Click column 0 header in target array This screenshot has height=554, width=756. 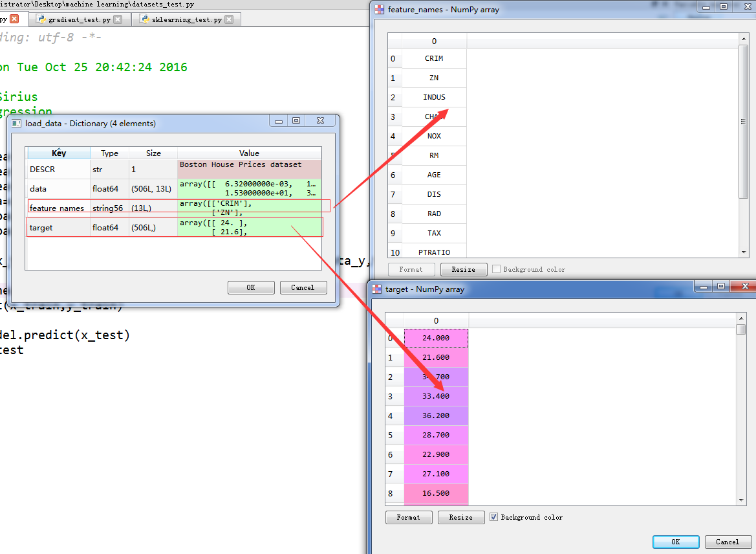436,321
